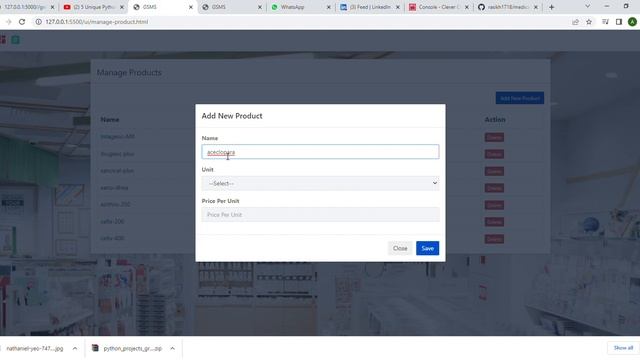Close the Console Clever Cloud tab
640x360 pixels.
coord(467,7)
